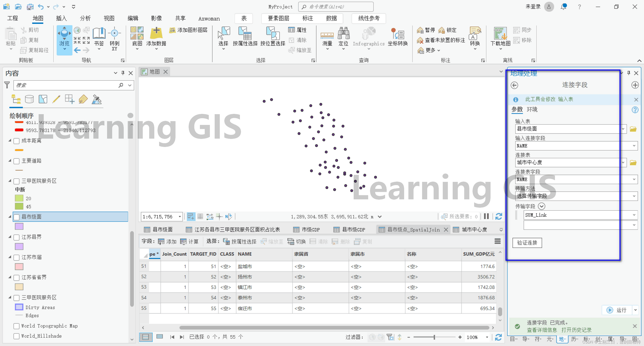The width and height of the screenshot is (644, 346).
Task: Click the 书签 (Bookmarks) icon
Action: tap(99, 34)
